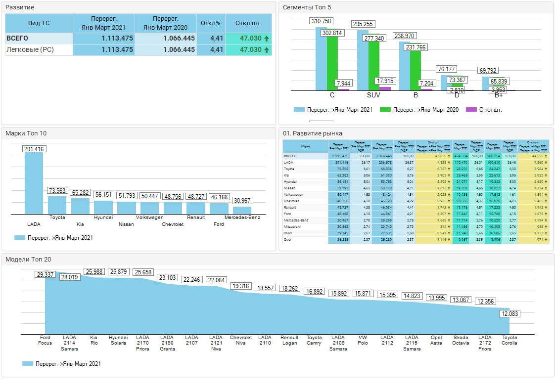555x392 pixels.
Task: Select the Toyota row in market table
Action: (288, 169)
